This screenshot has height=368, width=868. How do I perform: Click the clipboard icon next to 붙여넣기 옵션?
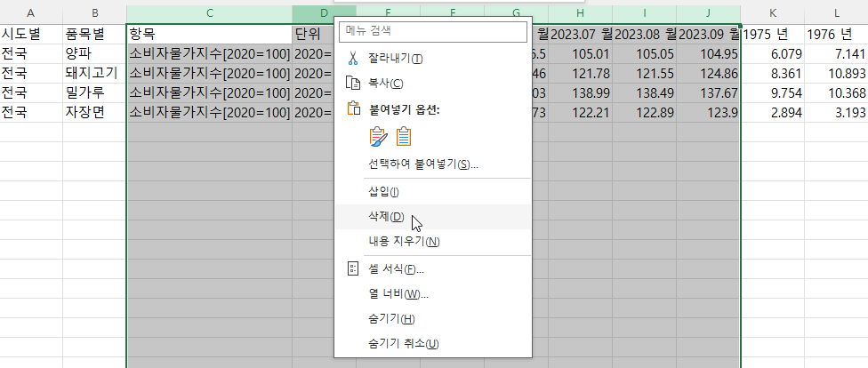point(352,109)
